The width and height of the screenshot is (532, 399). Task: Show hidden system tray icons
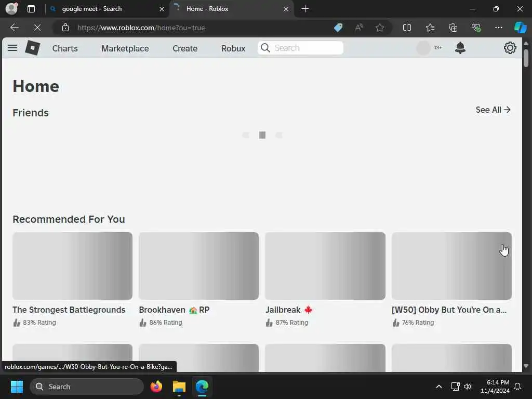(x=438, y=387)
